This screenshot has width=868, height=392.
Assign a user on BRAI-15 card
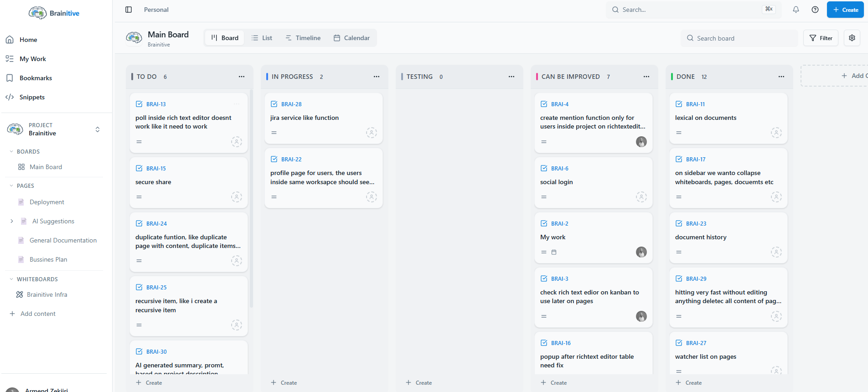point(237,197)
